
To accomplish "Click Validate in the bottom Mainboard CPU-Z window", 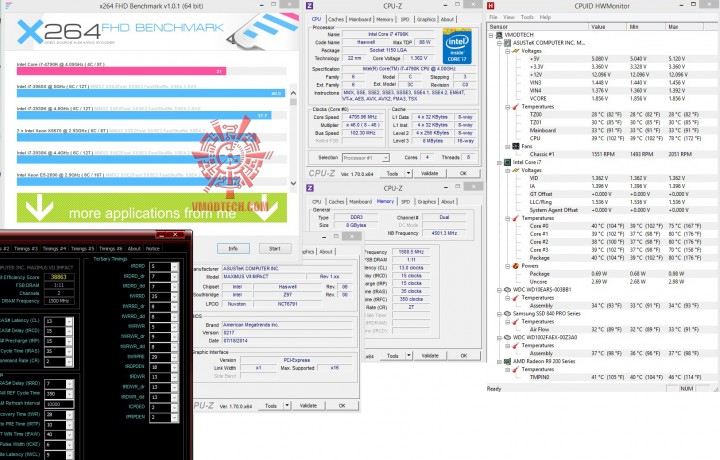I will [x=308, y=406].
